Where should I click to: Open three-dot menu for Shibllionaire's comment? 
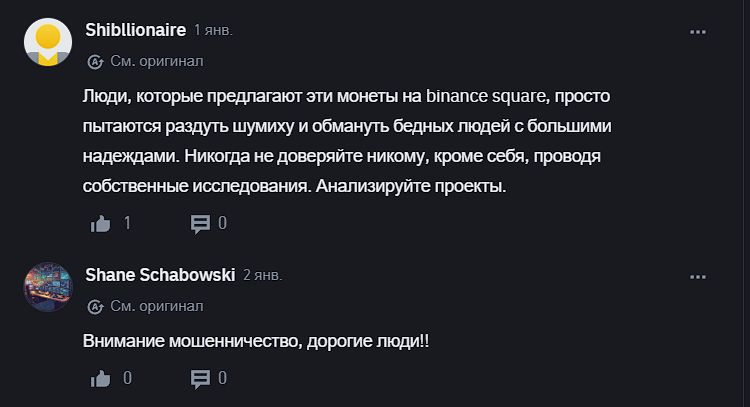pos(699,33)
